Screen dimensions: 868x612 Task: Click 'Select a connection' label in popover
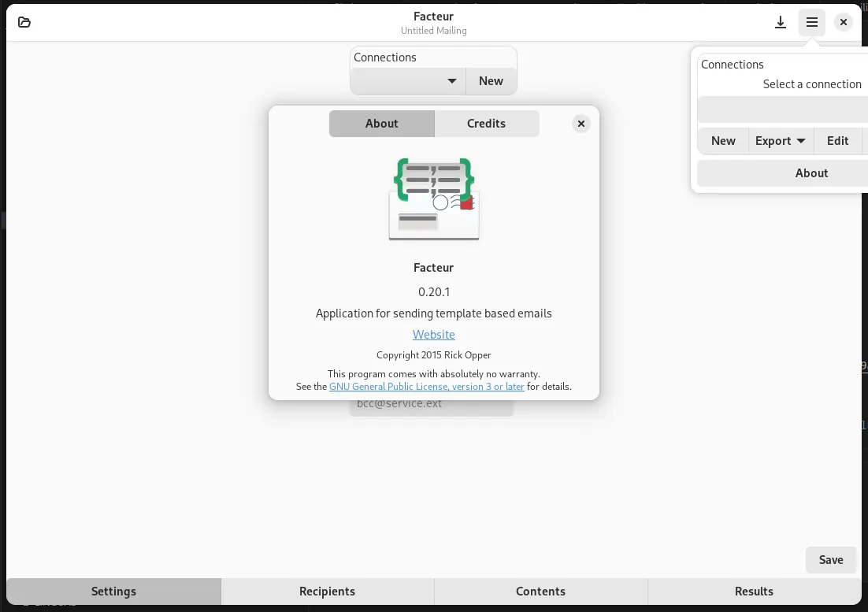tap(812, 84)
